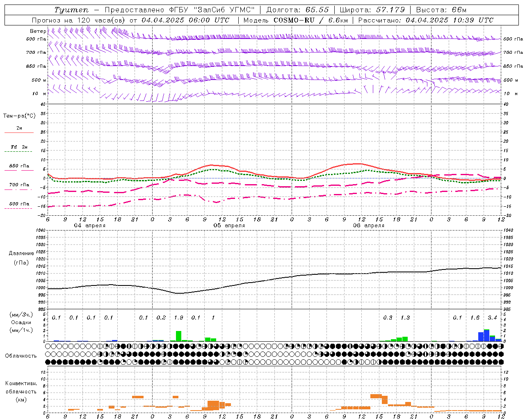Click the "(мм/3ч.)" precipitation unit label

(x=21, y=315)
